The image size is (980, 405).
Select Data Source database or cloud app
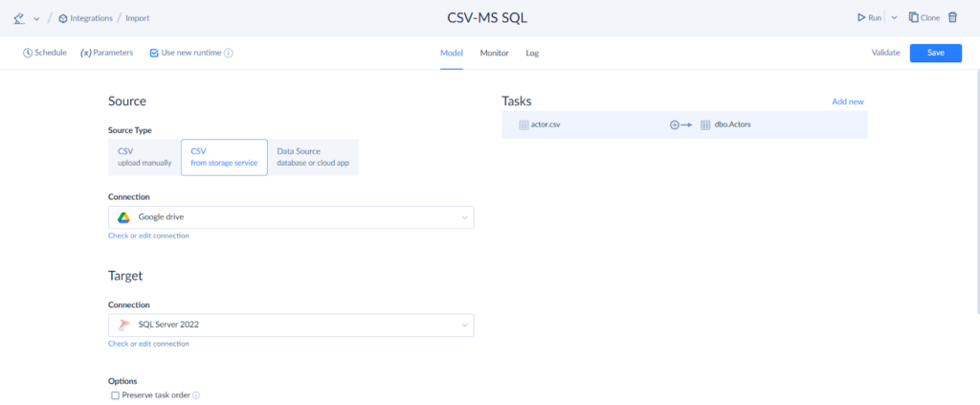(311, 157)
